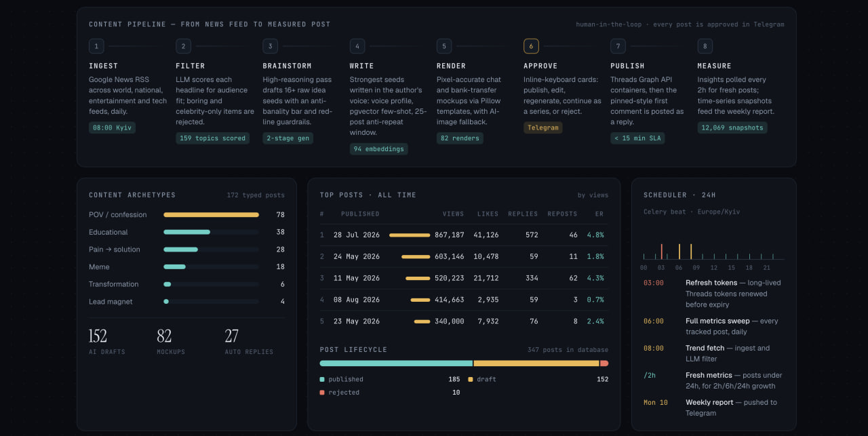The width and height of the screenshot is (868, 436).
Task: Click the Educational archetype bar
Action: pos(186,232)
